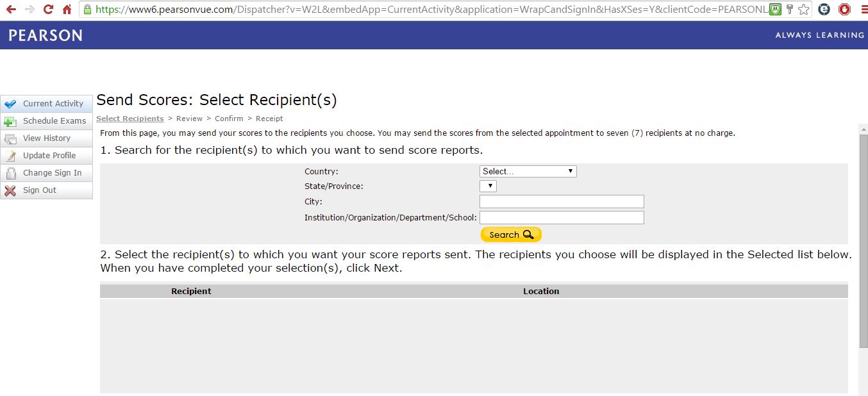Expand the Country dropdown
Viewport: 868px width, 396px height.
tap(528, 171)
